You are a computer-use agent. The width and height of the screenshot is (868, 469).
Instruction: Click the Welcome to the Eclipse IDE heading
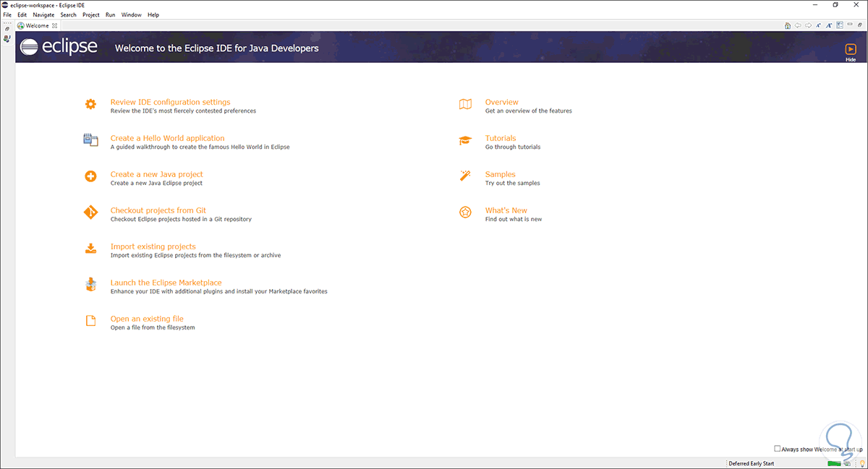pyautogui.click(x=216, y=48)
